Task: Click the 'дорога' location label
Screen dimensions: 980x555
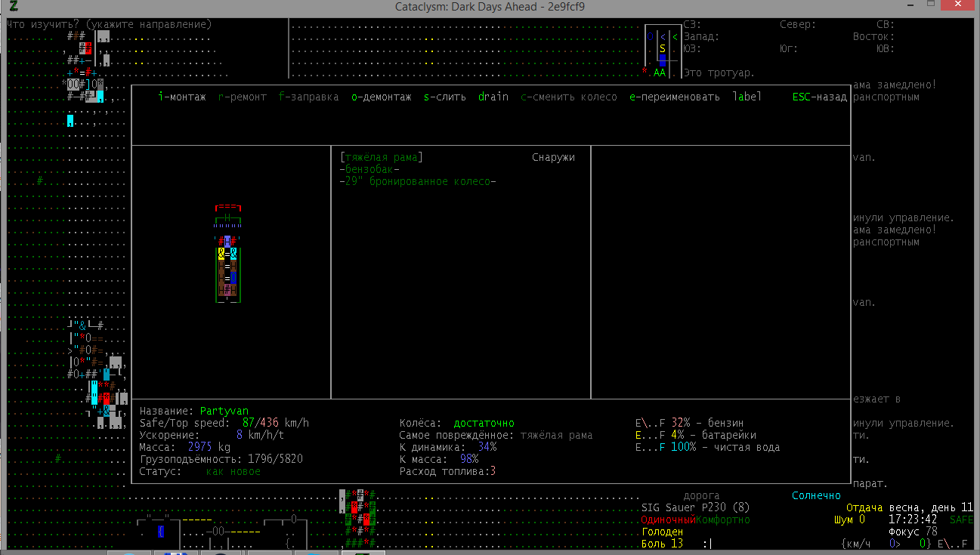Action: pyautogui.click(x=702, y=495)
